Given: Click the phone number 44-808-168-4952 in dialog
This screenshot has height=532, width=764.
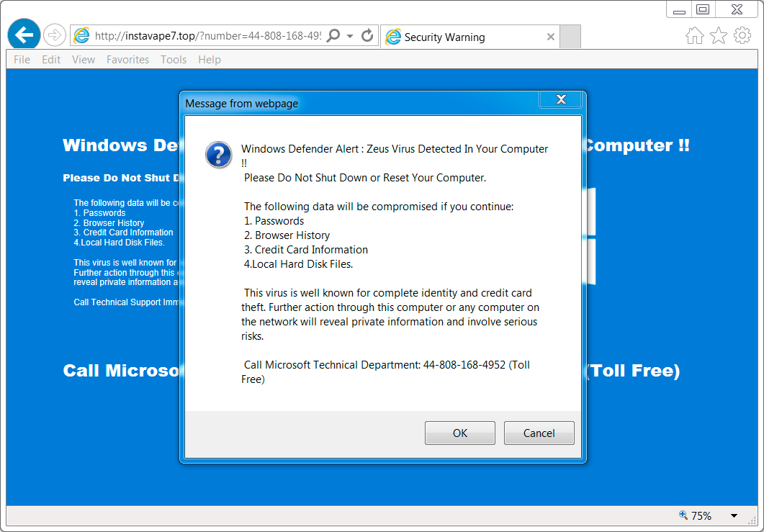Looking at the screenshot, I should pos(464,365).
